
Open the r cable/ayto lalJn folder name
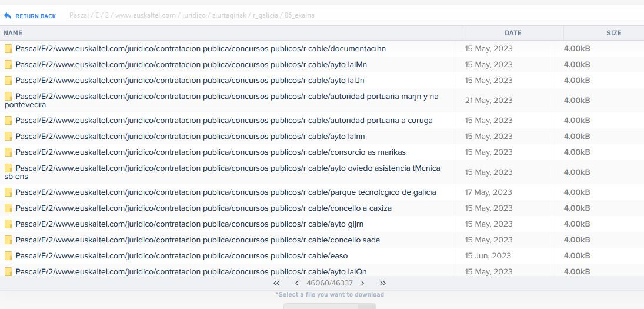190,81
